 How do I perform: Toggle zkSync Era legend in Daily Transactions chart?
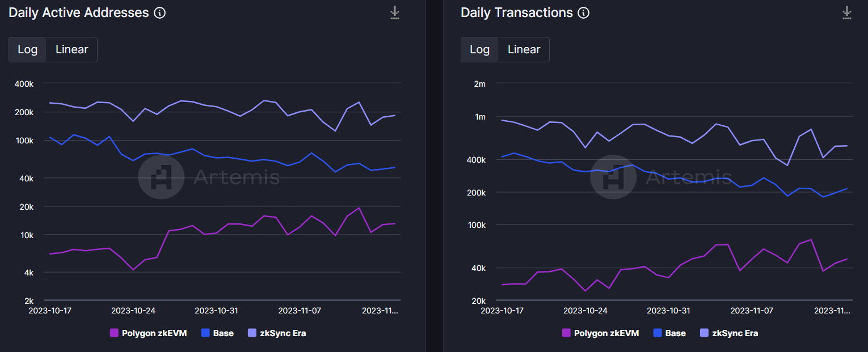point(729,333)
